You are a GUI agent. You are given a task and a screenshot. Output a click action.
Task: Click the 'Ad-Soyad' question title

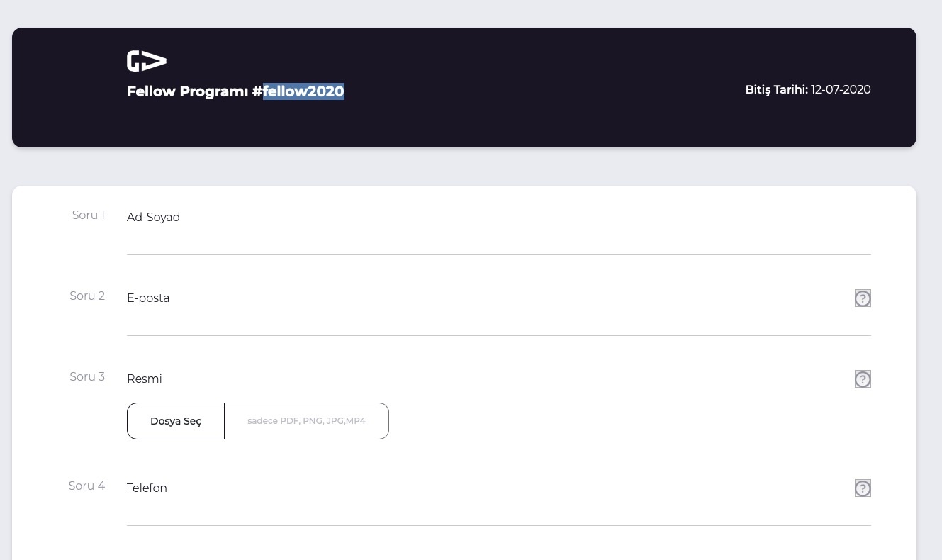[x=153, y=218]
